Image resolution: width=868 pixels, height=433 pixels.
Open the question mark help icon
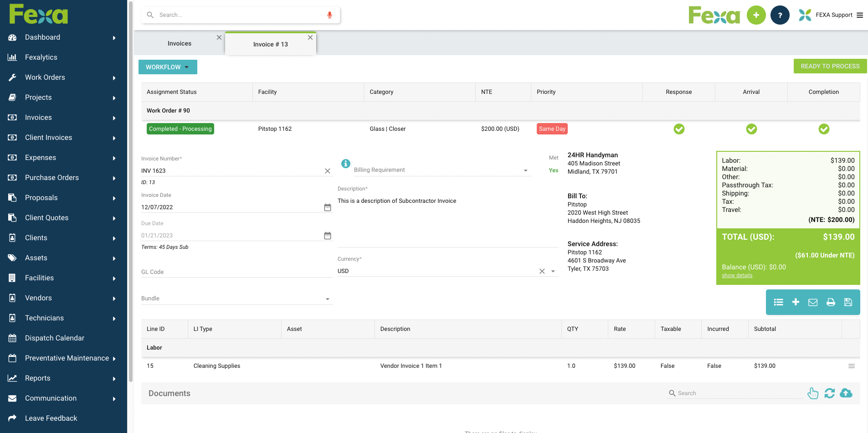[x=780, y=15]
